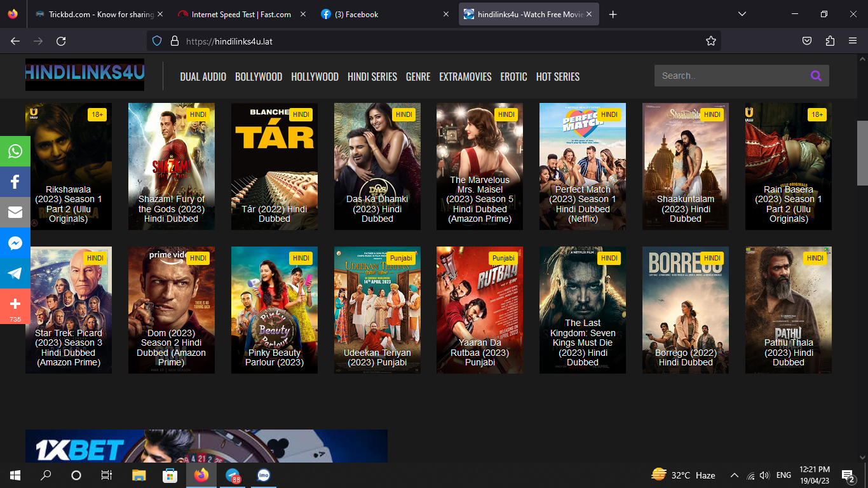Open Firefox hamburger application menu
This screenshot has height=488, width=868.
853,41
